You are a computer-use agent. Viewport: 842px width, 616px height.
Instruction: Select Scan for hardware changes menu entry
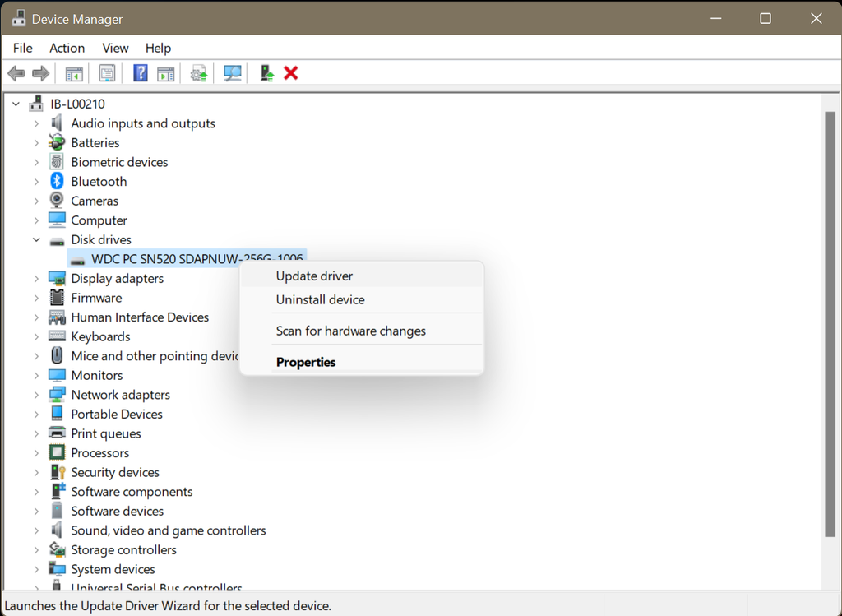[362, 331]
